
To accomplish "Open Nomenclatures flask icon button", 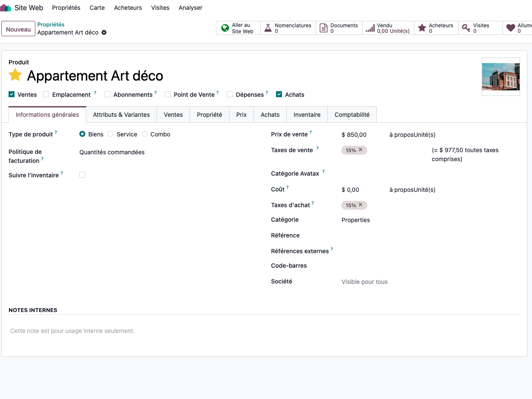I will click(x=268, y=28).
